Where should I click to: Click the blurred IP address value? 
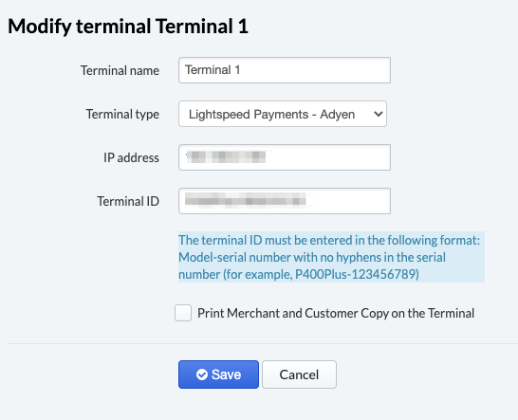(x=226, y=156)
